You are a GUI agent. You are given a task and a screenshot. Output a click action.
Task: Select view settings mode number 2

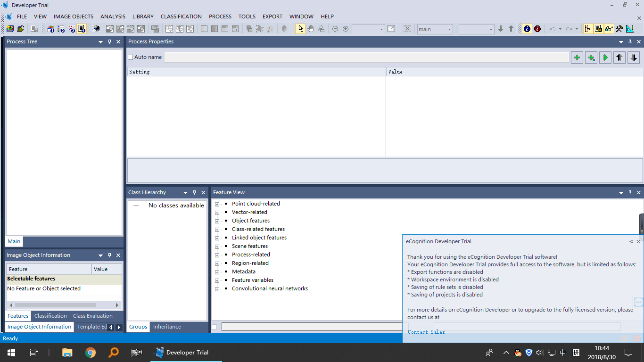pyautogui.click(x=61, y=29)
